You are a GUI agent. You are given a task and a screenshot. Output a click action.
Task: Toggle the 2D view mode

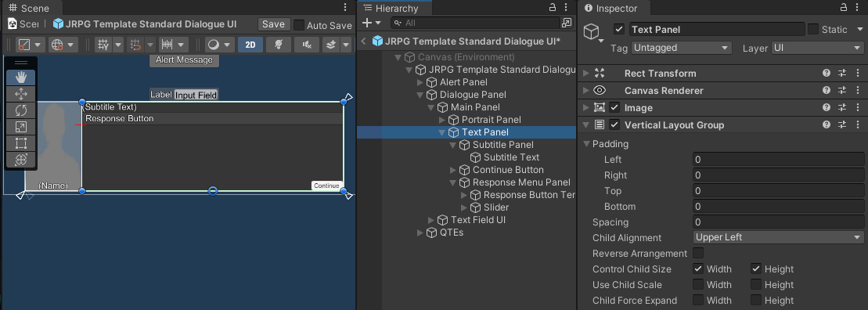250,45
